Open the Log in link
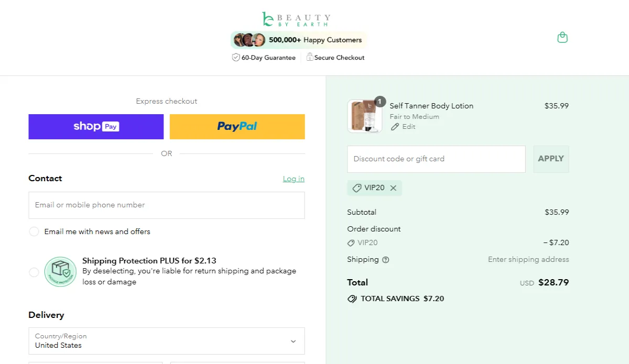 (x=293, y=179)
